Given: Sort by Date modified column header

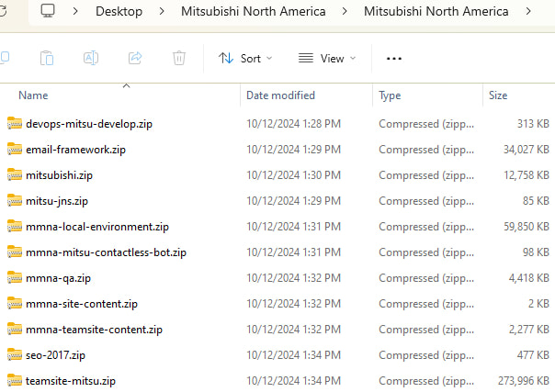Looking at the screenshot, I should [x=280, y=95].
